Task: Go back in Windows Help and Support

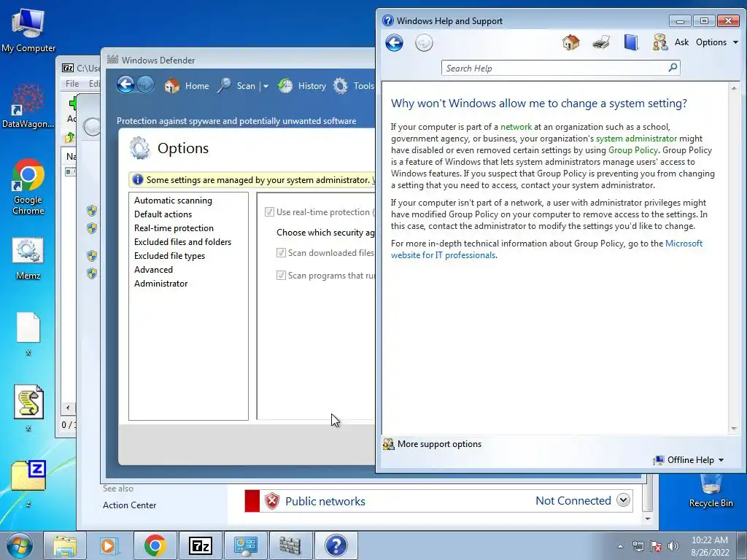Action: coord(394,43)
